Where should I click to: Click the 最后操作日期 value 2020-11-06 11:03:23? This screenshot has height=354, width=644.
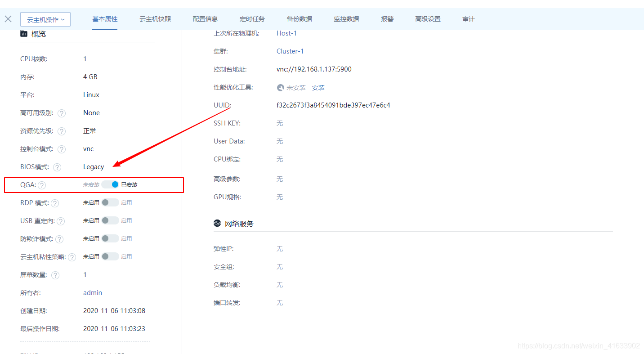tap(114, 329)
